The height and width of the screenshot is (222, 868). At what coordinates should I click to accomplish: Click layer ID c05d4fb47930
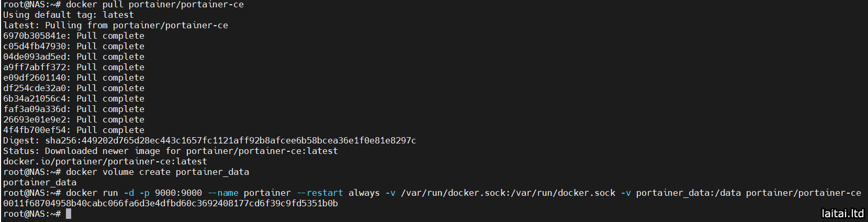click(x=35, y=46)
